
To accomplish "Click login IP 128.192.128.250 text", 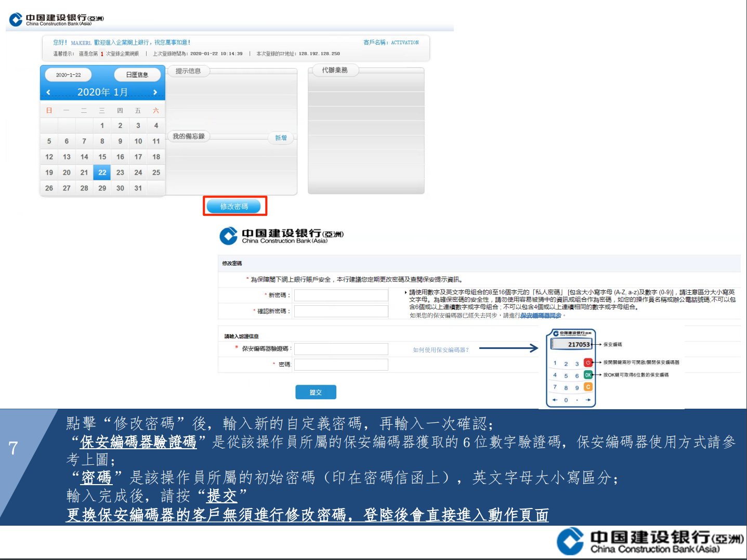I will [319, 54].
